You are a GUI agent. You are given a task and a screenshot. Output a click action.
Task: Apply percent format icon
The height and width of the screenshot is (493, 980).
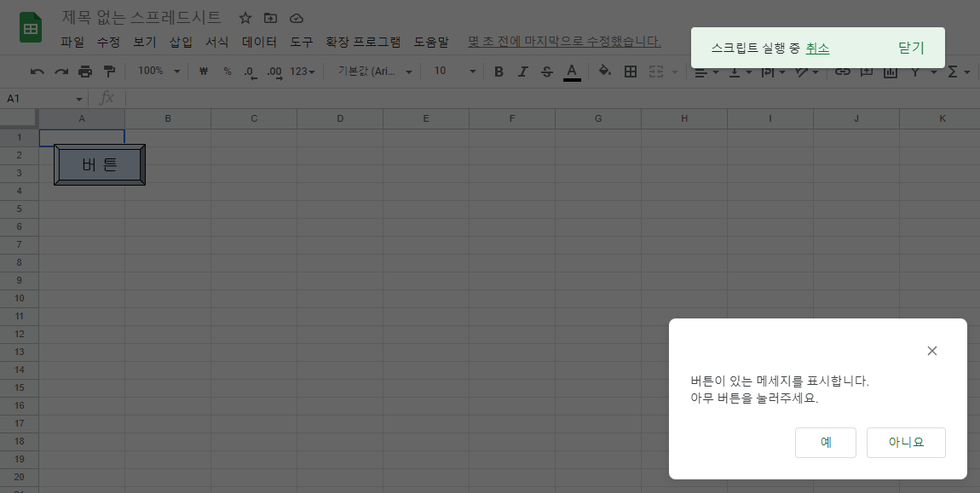pos(228,72)
